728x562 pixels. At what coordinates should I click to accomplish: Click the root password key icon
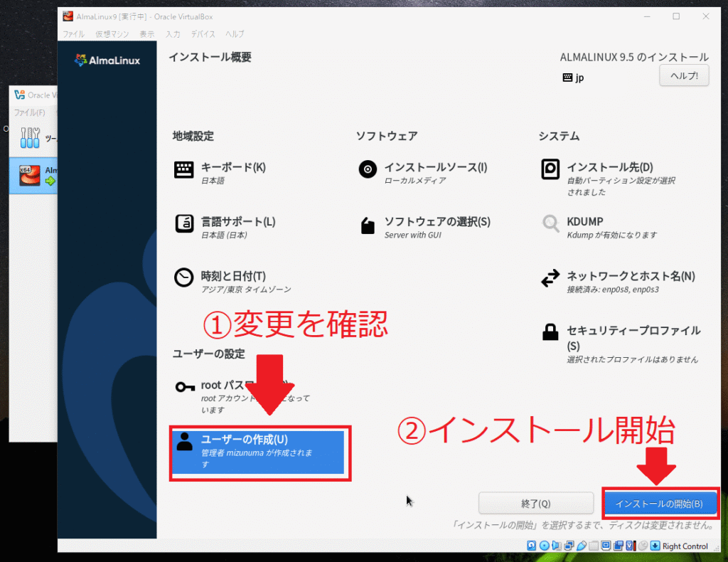(185, 386)
